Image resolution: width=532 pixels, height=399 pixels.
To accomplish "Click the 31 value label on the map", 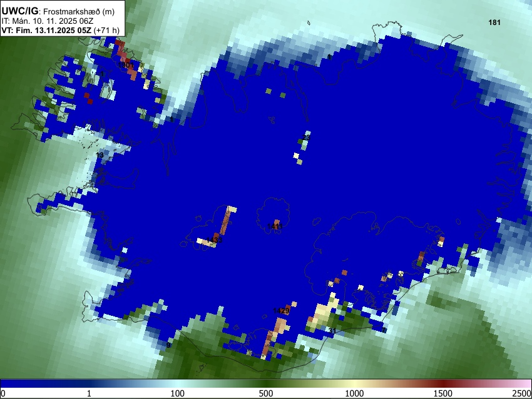I will click(x=332, y=331).
